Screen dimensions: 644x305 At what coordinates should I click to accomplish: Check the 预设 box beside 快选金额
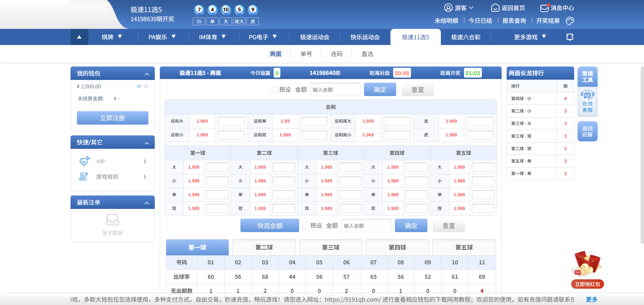(306, 225)
